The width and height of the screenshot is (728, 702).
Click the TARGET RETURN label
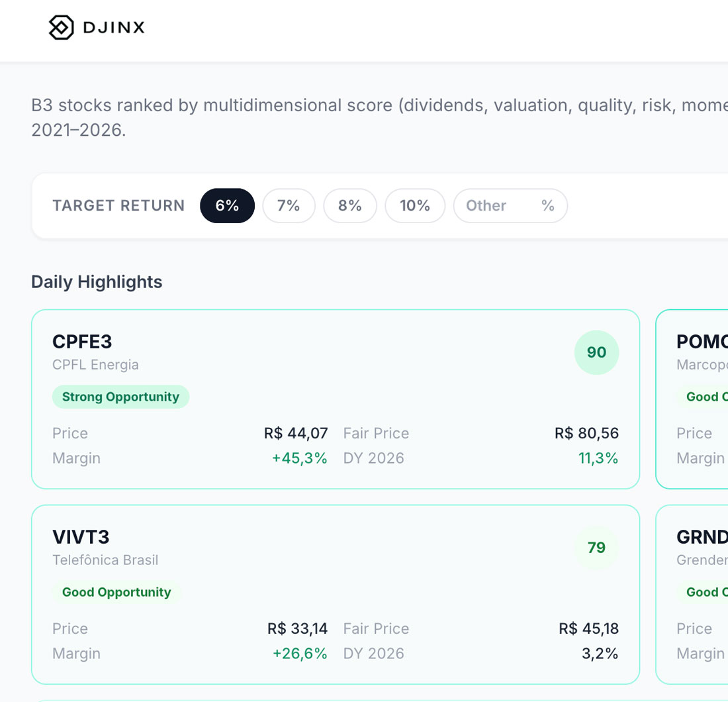119,205
